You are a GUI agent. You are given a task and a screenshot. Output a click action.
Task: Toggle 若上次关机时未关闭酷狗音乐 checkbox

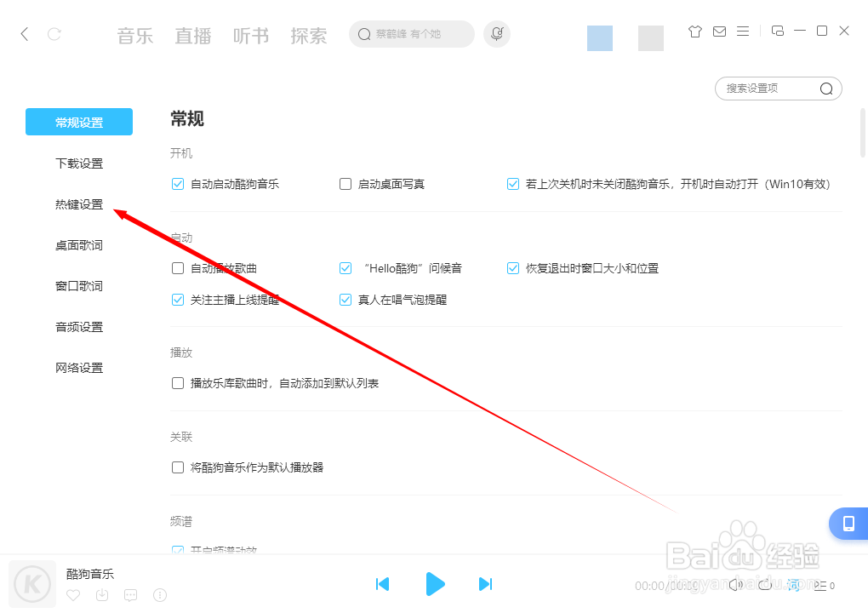pos(513,184)
